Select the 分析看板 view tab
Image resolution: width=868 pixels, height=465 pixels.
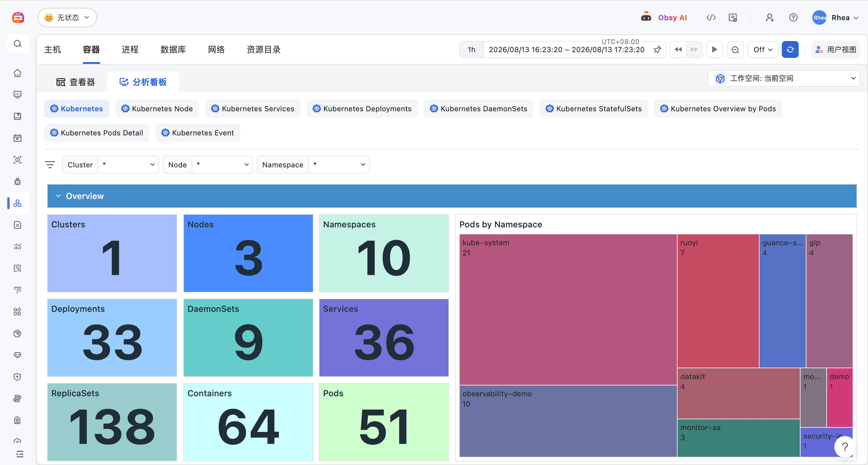(x=143, y=82)
